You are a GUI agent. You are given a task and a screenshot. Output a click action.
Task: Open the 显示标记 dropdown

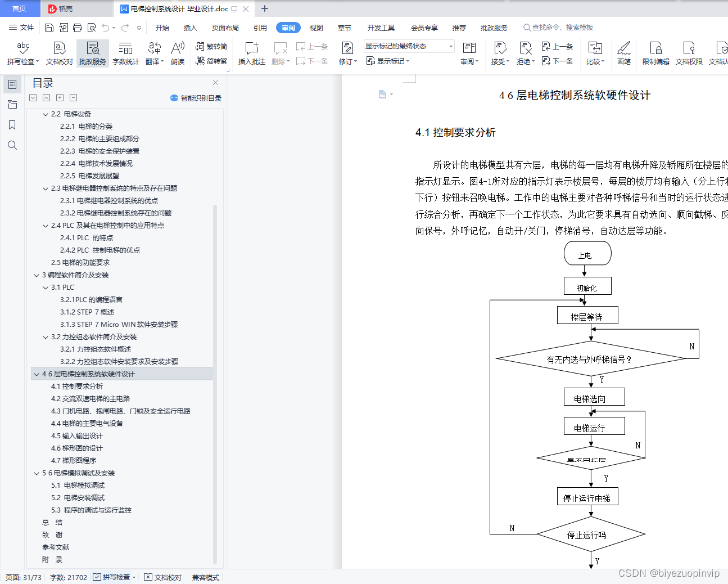click(x=388, y=61)
